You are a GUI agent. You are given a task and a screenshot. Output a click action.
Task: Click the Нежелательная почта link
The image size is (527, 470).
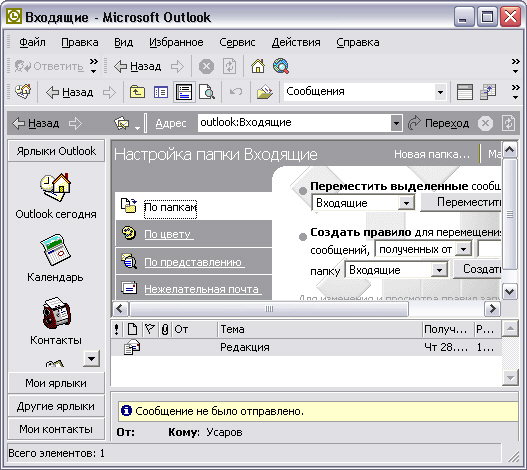point(203,289)
